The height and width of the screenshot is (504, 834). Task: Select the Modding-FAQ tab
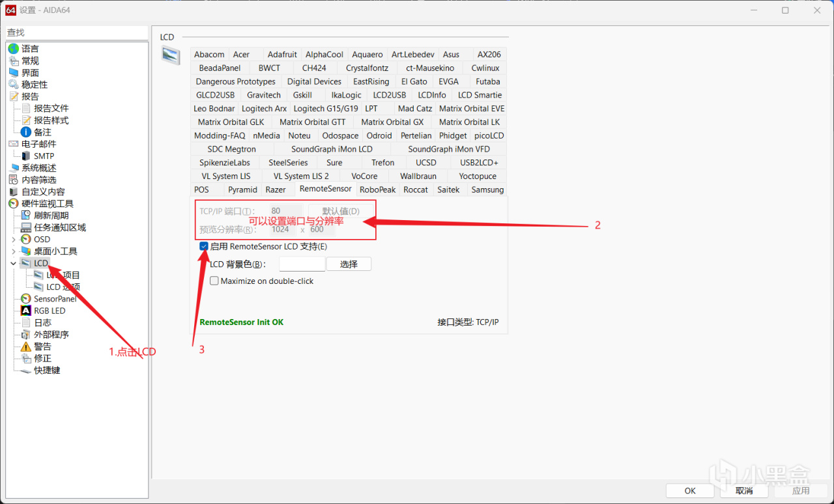point(220,136)
